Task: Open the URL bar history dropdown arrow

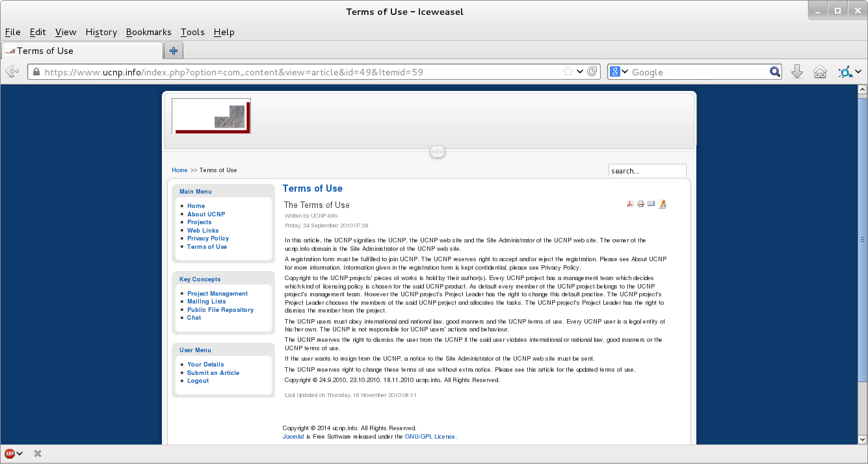Action: pyautogui.click(x=580, y=72)
